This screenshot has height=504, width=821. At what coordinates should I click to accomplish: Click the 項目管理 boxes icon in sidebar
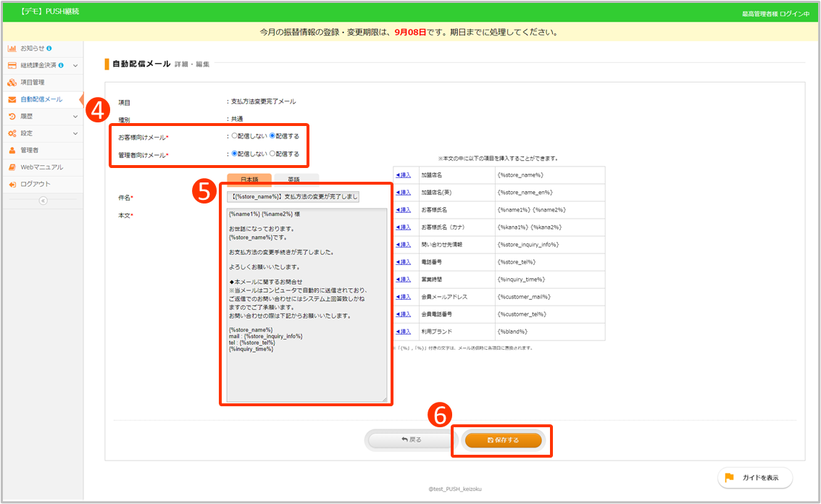click(x=12, y=83)
